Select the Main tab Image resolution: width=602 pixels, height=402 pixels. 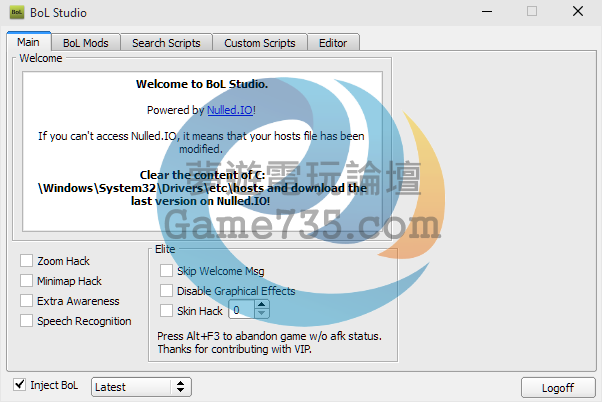[28, 42]
